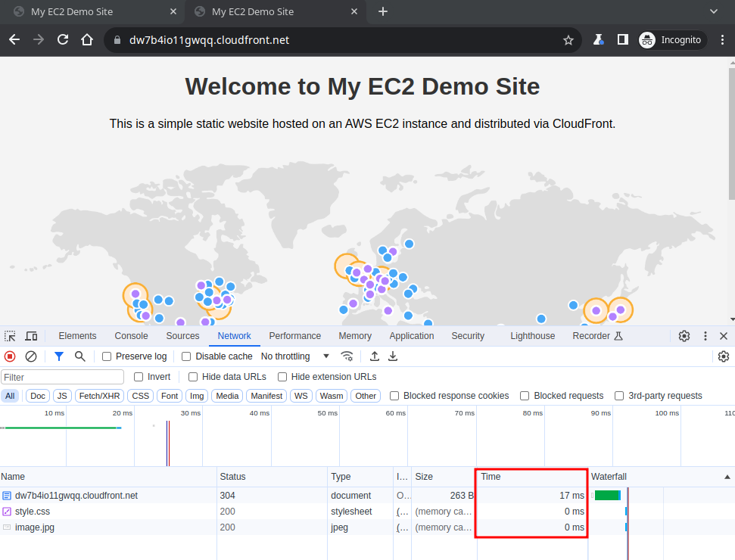Click the network Filter text field
The height and width of the screenshot is (560, 735).
click(x=63, y=377)
